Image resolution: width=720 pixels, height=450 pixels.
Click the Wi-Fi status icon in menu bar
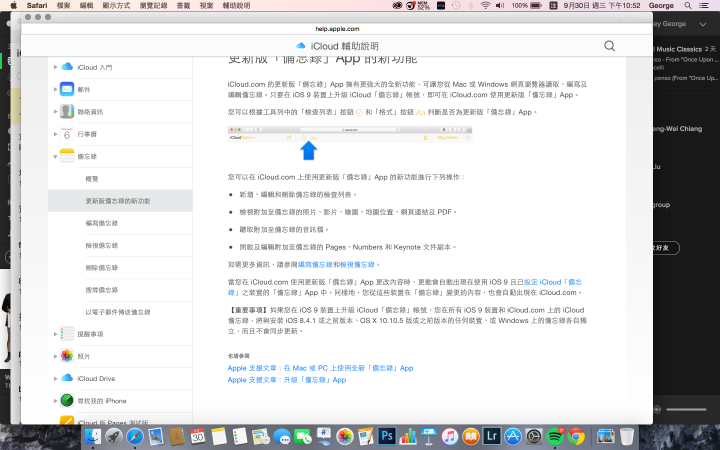click(485, 6)
